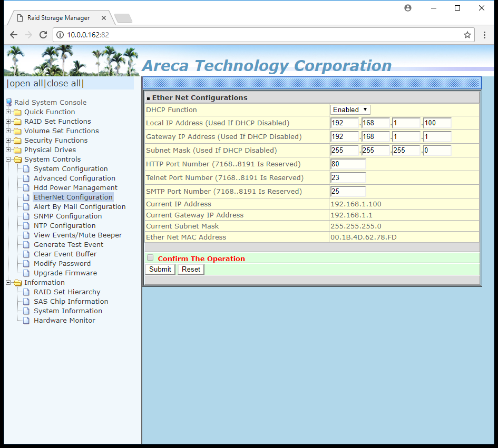Click the HTTP Port Number field
Viewport: 498px width, 448px height.
pos(348,164)
